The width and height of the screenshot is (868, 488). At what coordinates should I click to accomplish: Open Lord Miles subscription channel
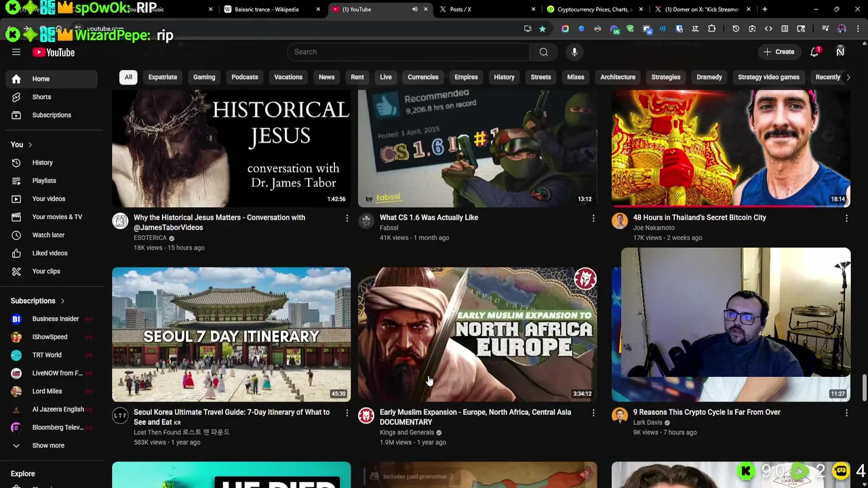[x=52, y=391]
